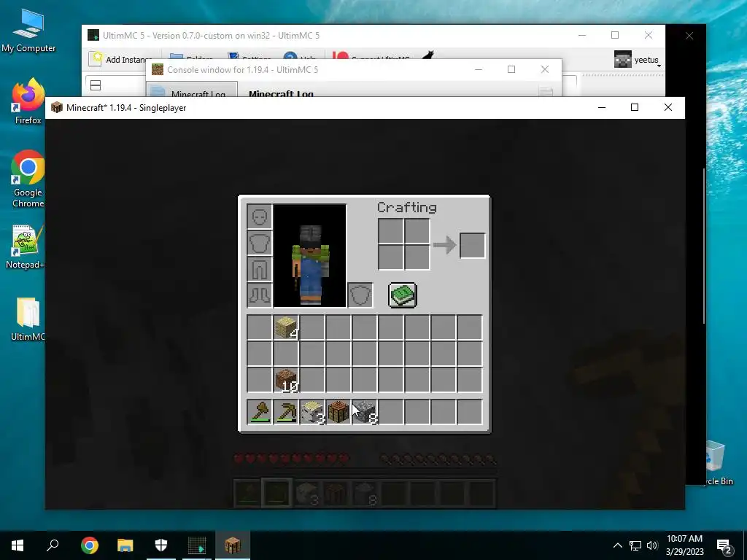This screenshot has width=747, height=560.
Task: Pick up the stack of 3 birch logs
Action: (x=312, y=412)
